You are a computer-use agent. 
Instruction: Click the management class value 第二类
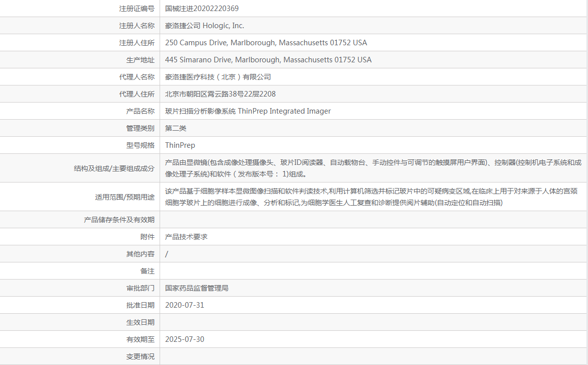point(176,128)
